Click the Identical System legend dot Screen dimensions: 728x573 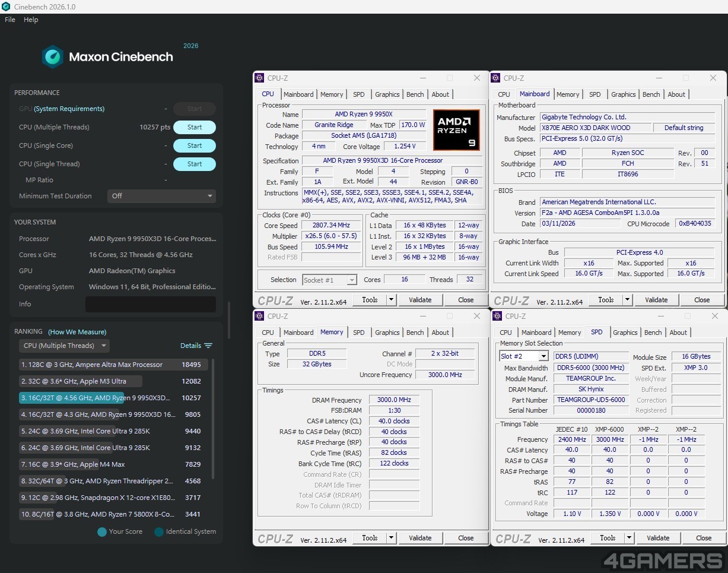pyautogui.click(x=159, y=532)
